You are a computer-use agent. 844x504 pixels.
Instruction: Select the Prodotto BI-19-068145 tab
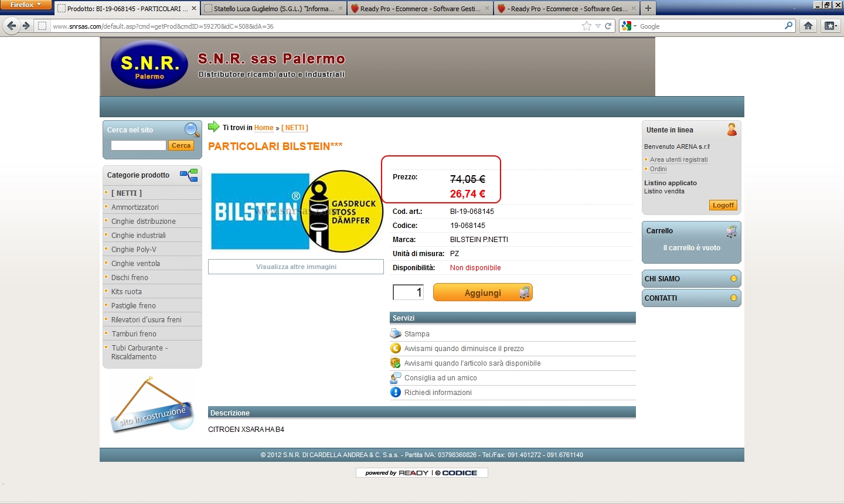coord(127,8)
